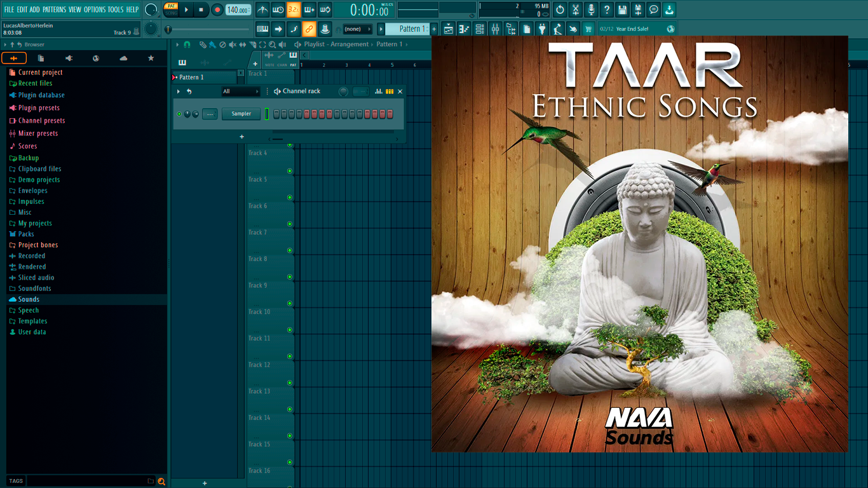Open the Touch controllers icon
The image size is (868, 488).
[x=573, y=29]
